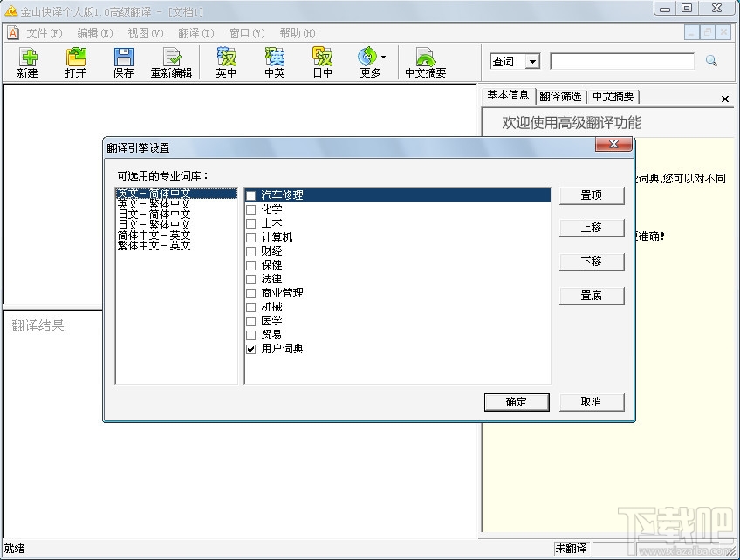Image resolution: width=740 pixels, height=560 pixels.
Task: Click the 英中 translation toolbar icon
Action: coord(227,62)
